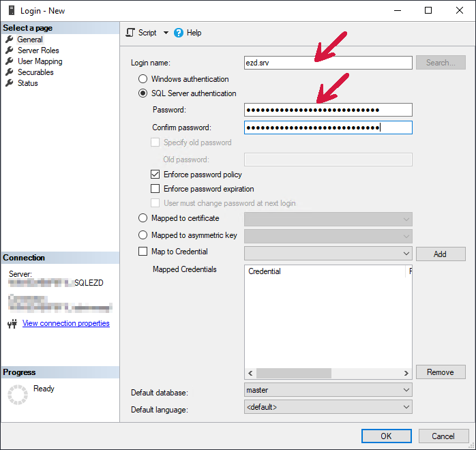
Task: Click the Script toolbar icon
Action: (130, 33)
